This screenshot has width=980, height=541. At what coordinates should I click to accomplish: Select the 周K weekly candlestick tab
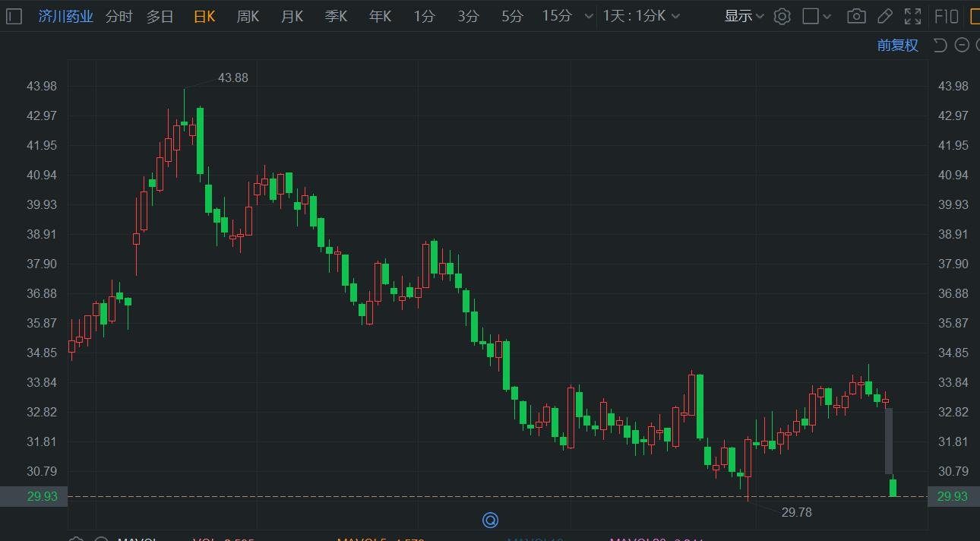[x=248, y=16]
